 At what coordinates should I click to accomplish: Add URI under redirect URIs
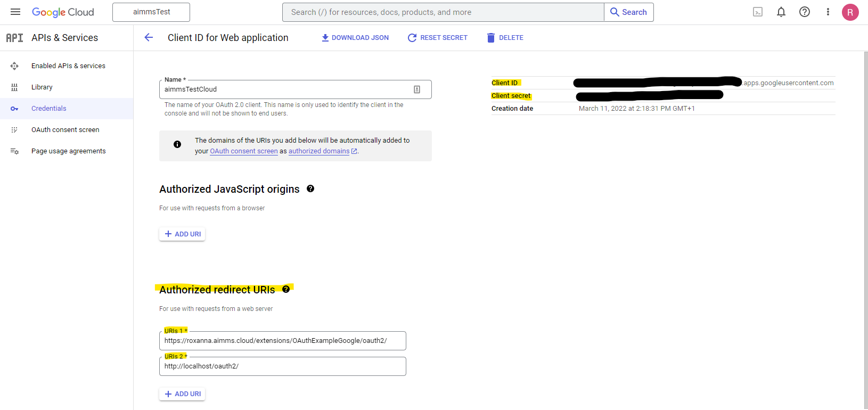coord(182,394)
